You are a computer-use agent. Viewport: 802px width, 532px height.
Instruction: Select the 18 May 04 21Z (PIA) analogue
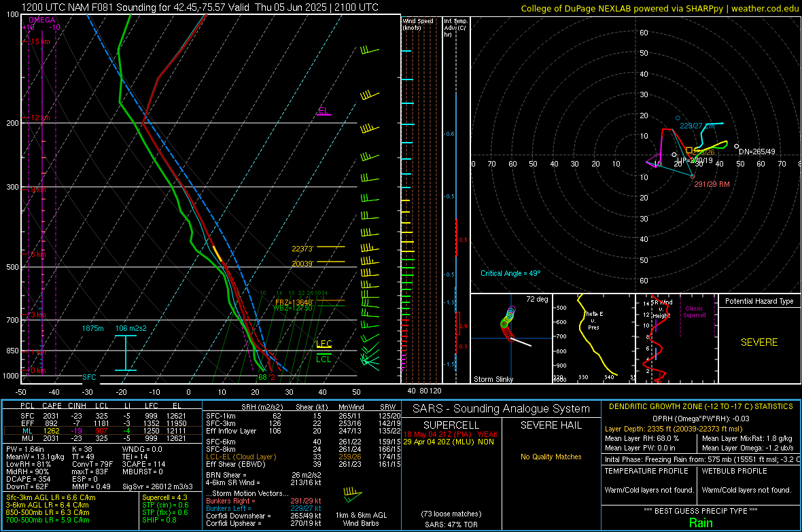click(451, 434)
